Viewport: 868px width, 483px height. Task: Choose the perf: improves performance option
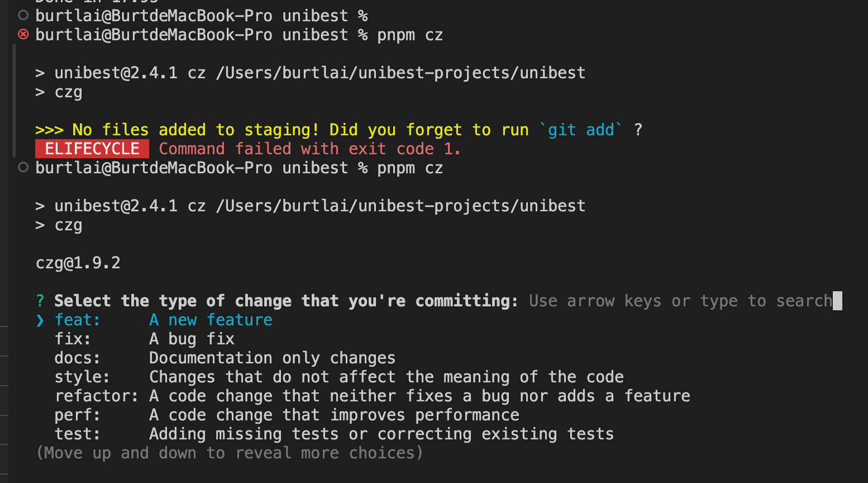(287, 415)
